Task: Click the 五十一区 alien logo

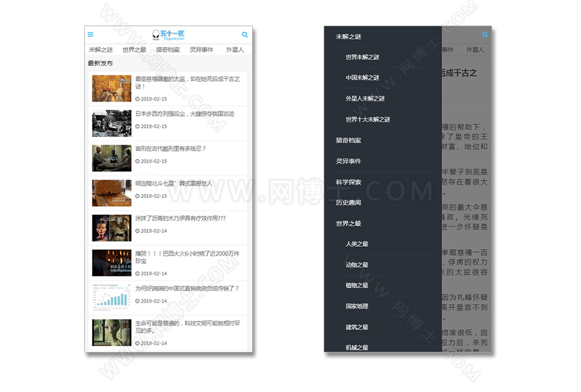Action: 168,35
